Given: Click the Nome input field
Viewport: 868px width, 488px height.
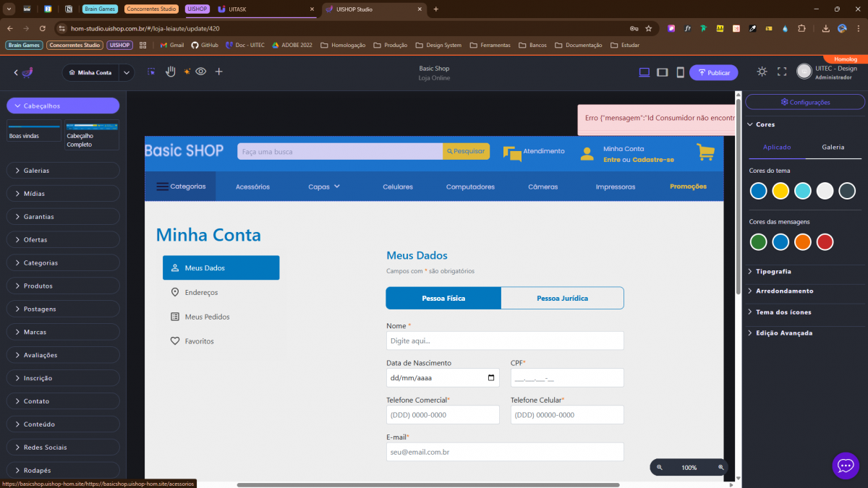Looking at the screenshot, I should [x=504, y=341].
